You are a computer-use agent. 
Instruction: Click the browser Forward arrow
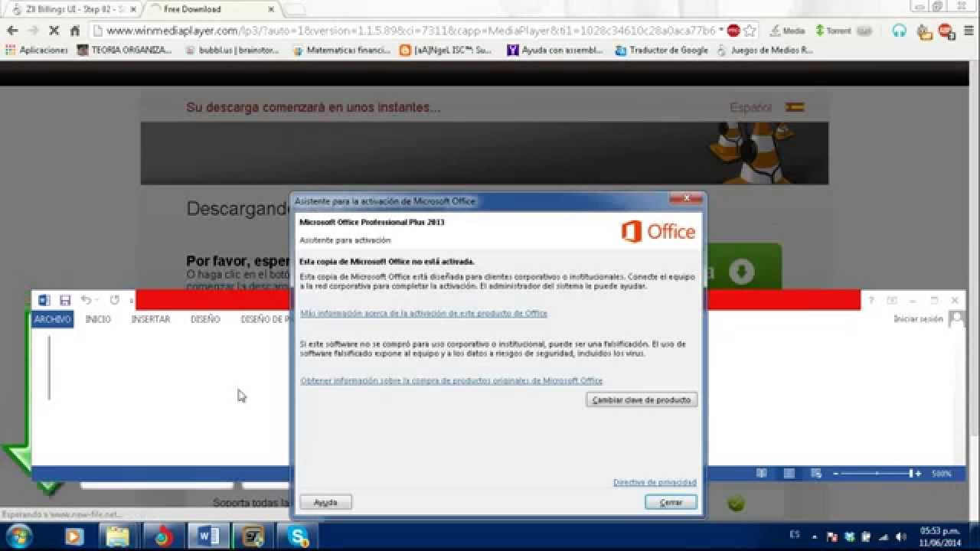[x=33, y=31]
